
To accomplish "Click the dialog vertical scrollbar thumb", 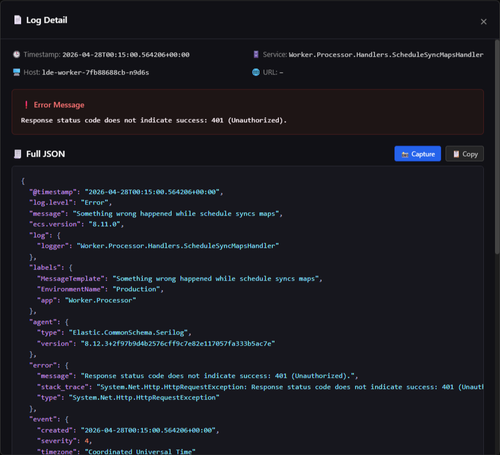I will pyautogui.click(x=497, y=147).
